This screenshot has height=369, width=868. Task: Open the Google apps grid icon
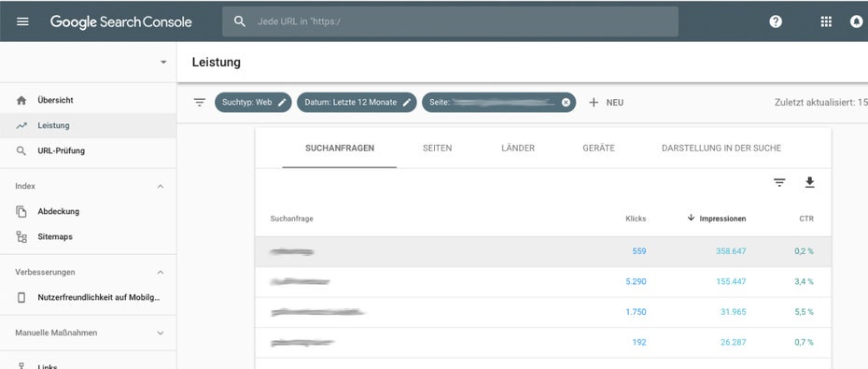826,21
